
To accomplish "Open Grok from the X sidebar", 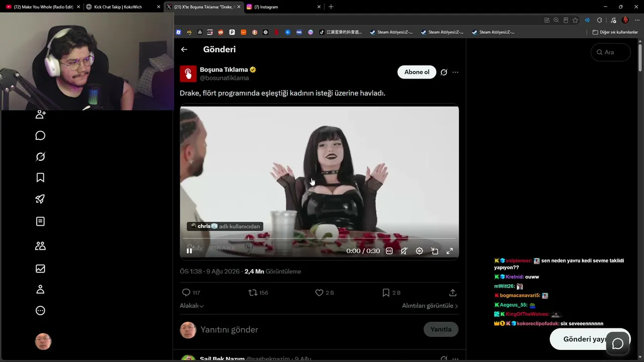I will tap(41, 157).
